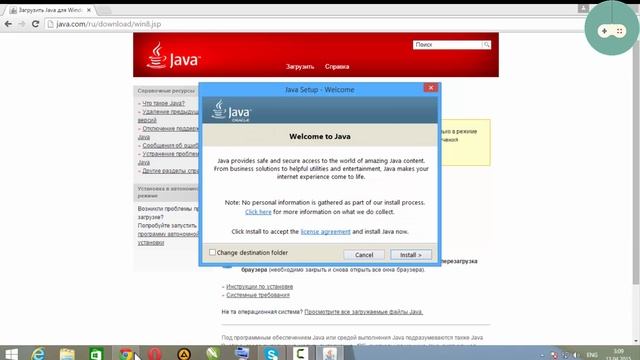Reload the page with refresh icon
Screen dimensions: 640x360
click(x=36, y=24)
